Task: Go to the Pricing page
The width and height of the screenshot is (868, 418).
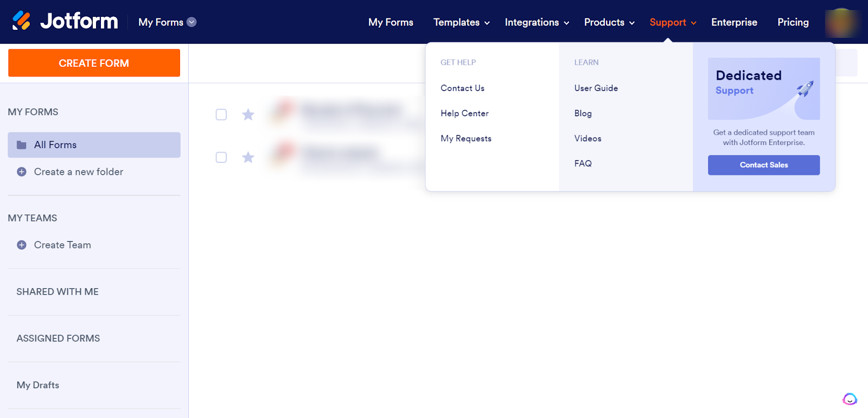Action: point(793,22)
